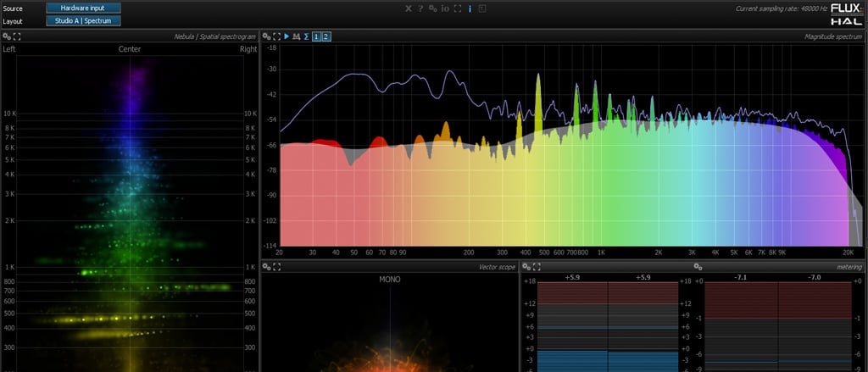Toggle the sigma sum icon in Magnitude spectrum
The width and height of the screenshot is (868, 372).
pos(306,36)
